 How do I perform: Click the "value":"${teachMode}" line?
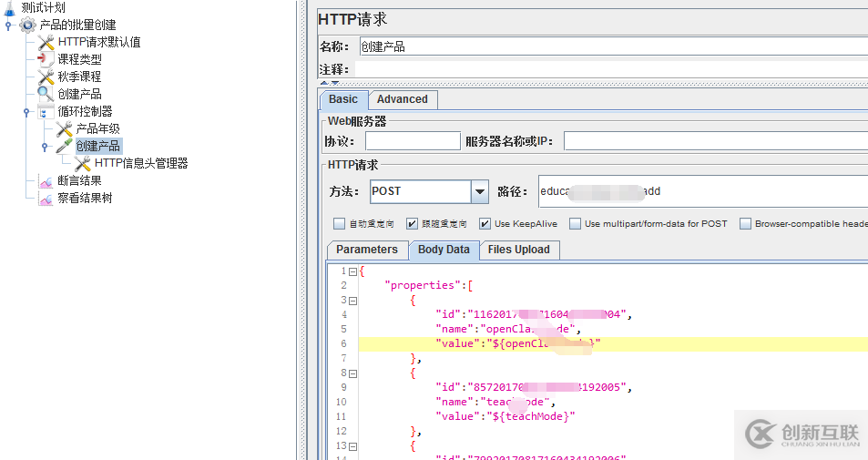505,416
